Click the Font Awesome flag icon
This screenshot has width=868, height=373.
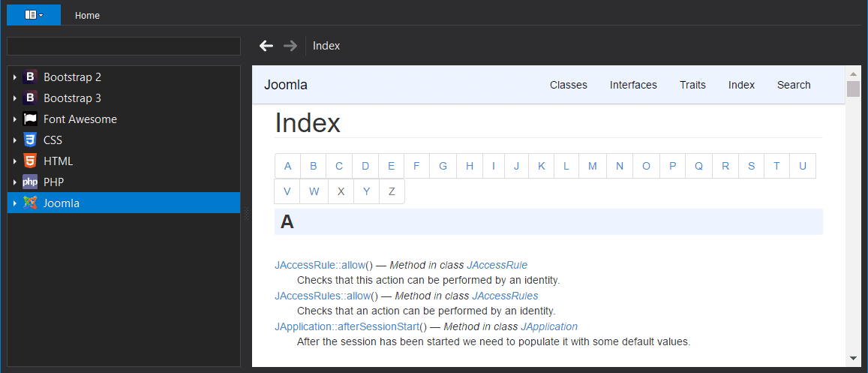[30, 119]
